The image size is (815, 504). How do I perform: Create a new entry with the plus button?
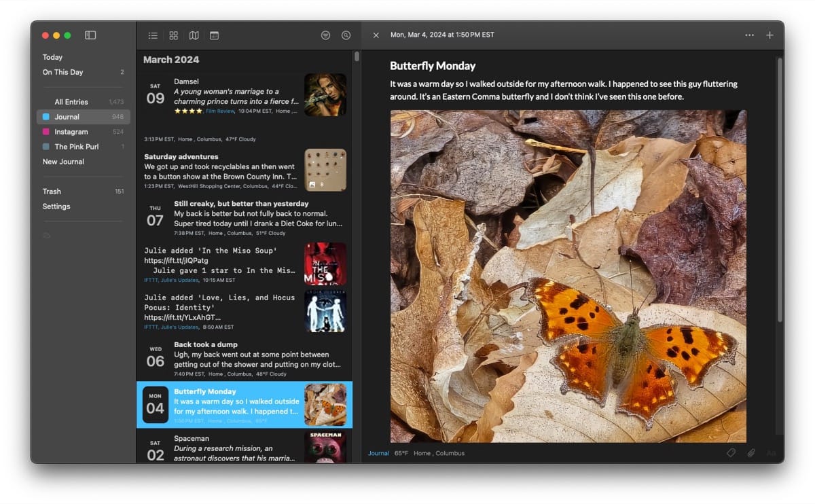tap(769, 35)
